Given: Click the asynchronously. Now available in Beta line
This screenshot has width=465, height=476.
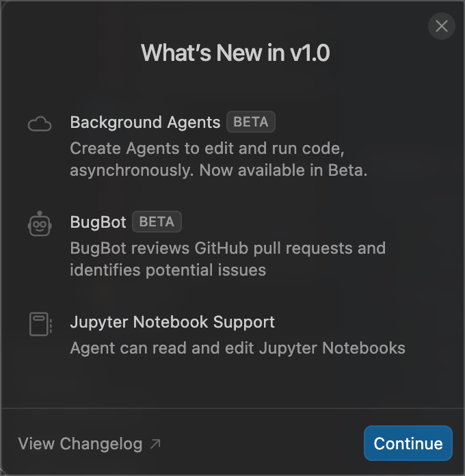Looking at the screenshot, I should [219, 170].
